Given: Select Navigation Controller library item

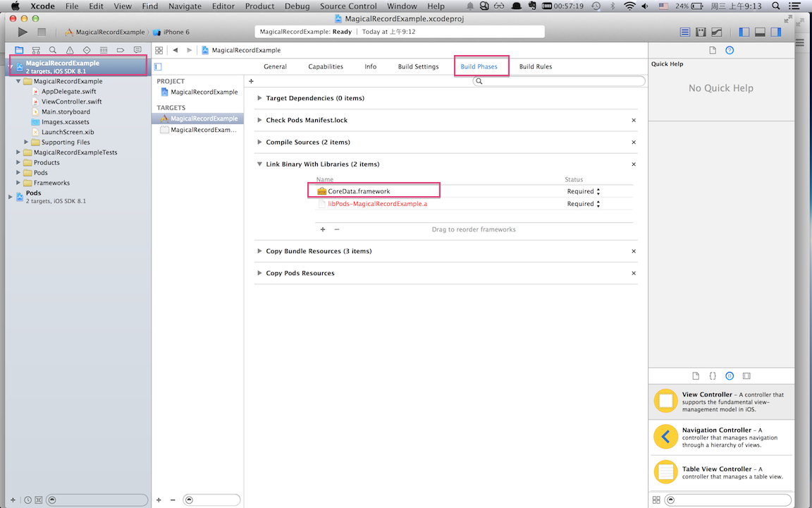Looking at the screenshot, I should tap(721, 437).
